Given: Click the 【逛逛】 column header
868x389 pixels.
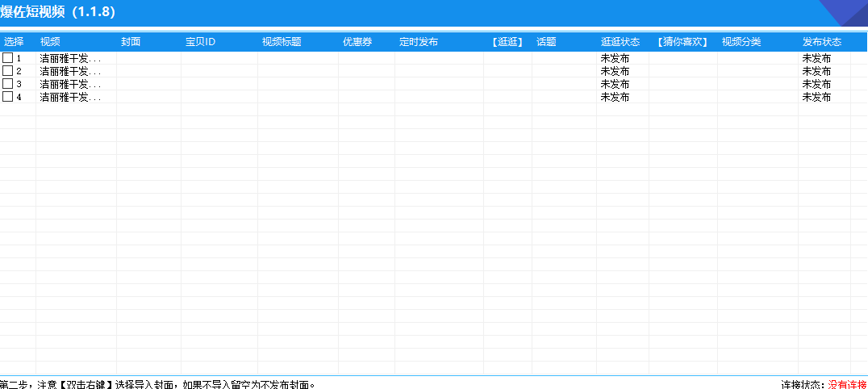Looking at the screenshot, I should pyautogui.click(x=507, y=42).
